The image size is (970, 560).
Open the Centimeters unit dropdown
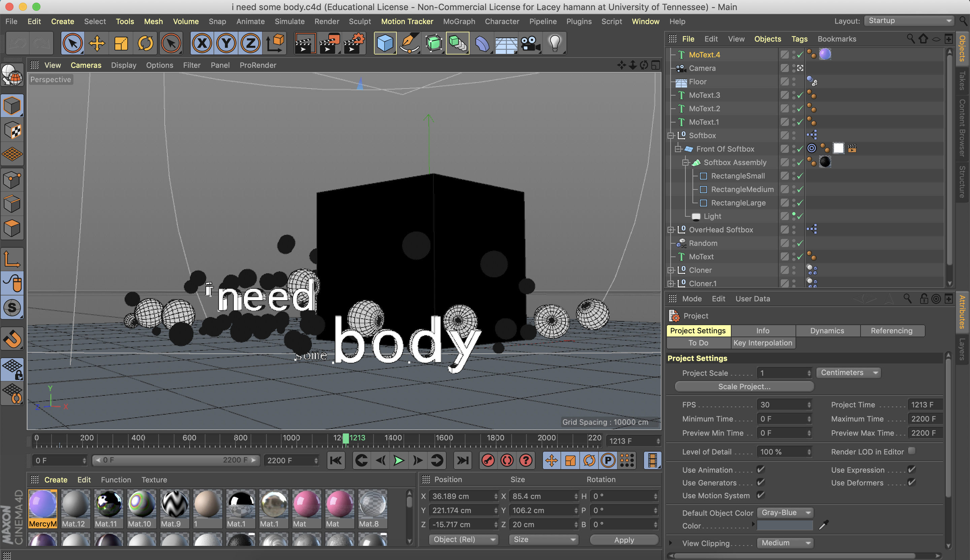click(848, 373)
